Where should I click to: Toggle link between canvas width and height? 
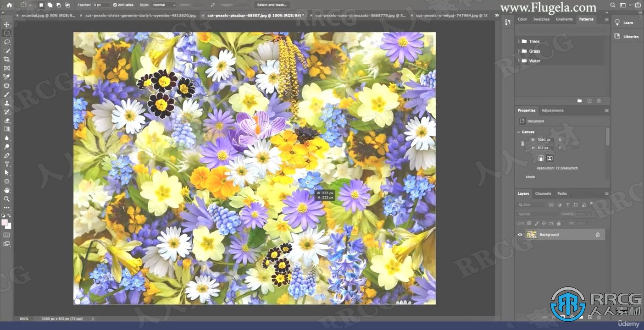click(x=522, y=143)
